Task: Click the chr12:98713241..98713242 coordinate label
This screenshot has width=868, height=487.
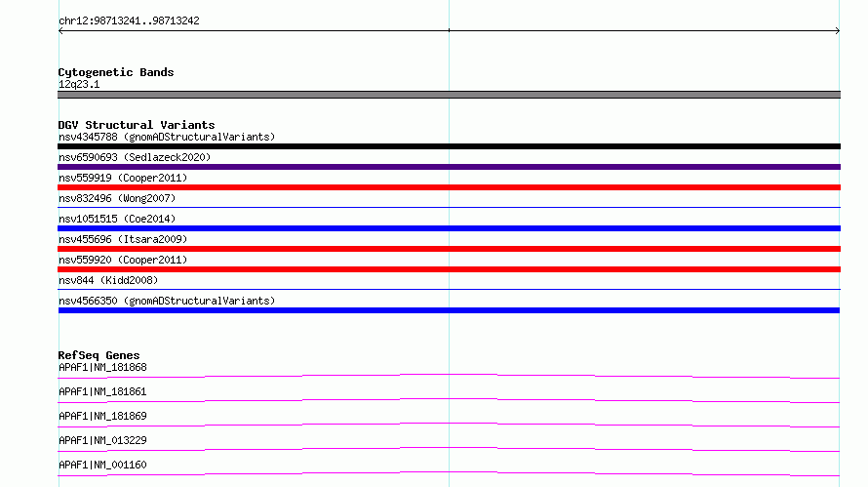Action: [129, 21]
